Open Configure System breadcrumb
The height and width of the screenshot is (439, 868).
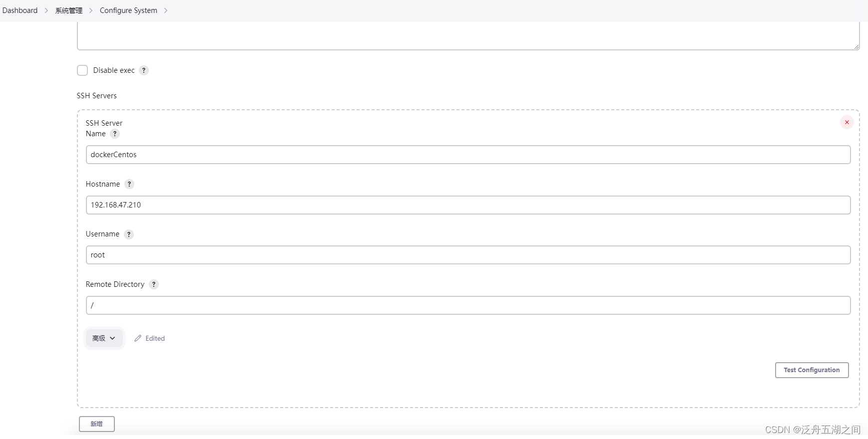tap(128, 10)
